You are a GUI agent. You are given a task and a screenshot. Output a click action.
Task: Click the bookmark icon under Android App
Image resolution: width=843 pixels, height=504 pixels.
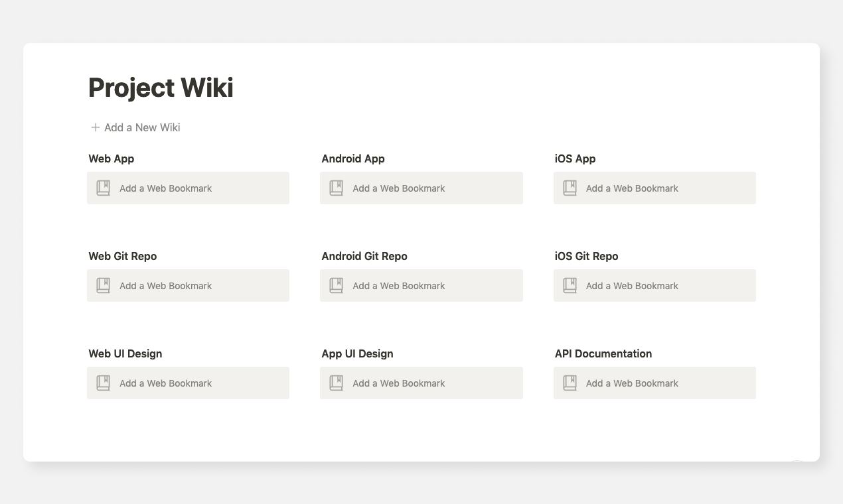[x=336, y=188]
